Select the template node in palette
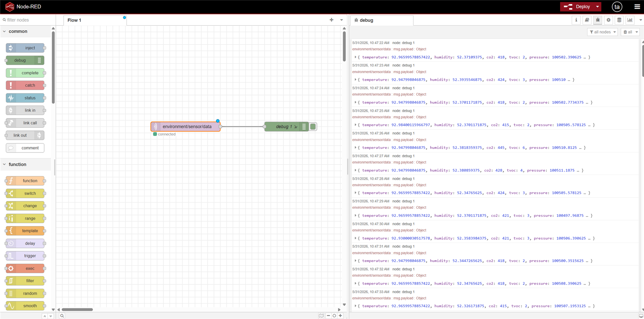Screen dimensions: 644x319 pos(25,231)
